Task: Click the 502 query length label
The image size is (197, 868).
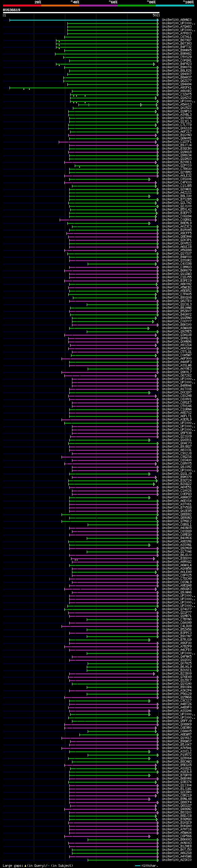Action: coord(155,15)
